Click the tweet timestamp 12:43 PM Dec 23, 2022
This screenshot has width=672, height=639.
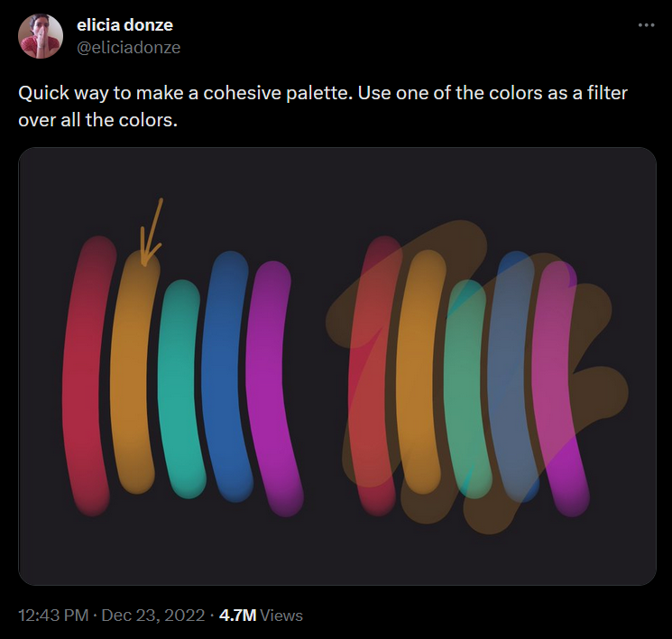pos(108,616)
